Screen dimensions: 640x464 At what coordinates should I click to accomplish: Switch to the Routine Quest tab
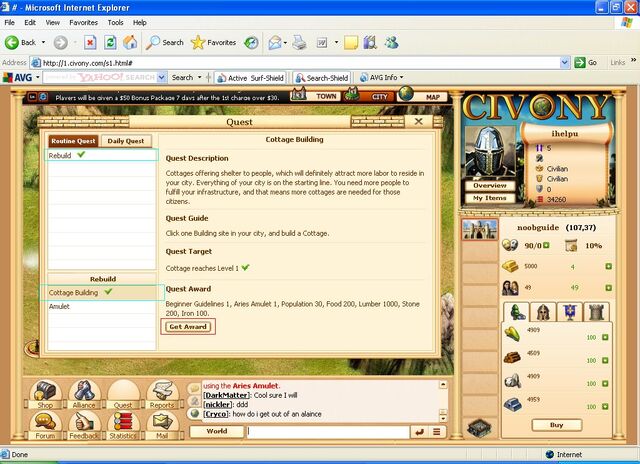[x=73, y=141]
